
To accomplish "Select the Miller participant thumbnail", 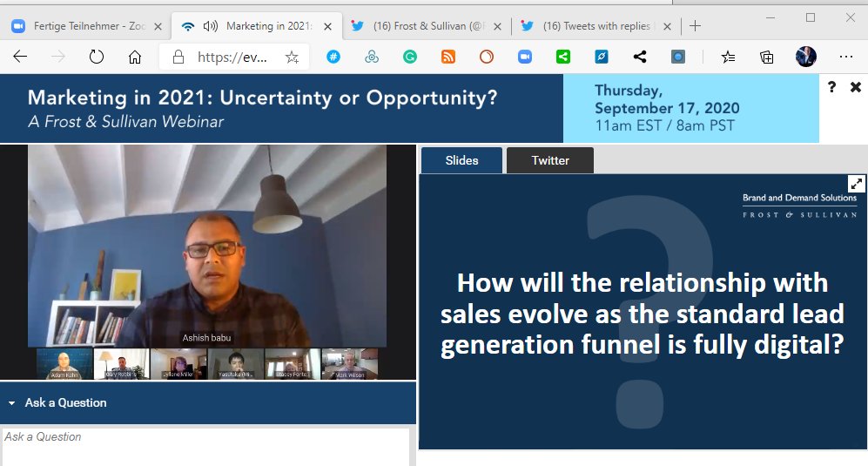I will click(178, 364).
